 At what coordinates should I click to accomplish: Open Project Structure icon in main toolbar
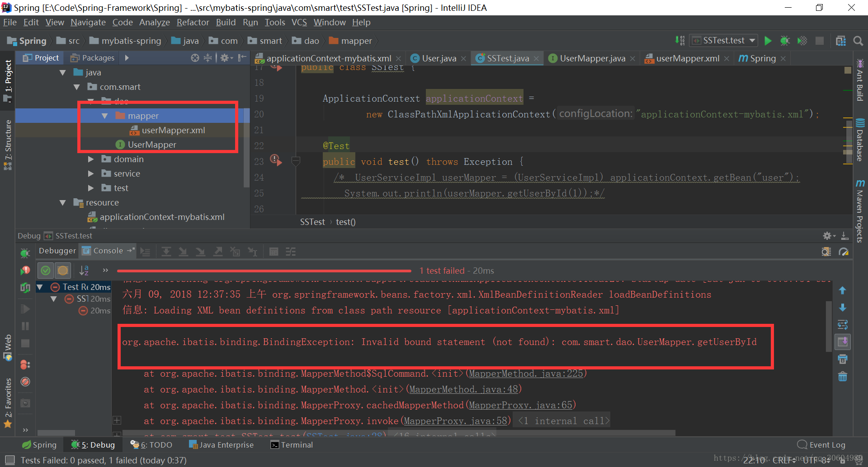[x=841, y=41]
